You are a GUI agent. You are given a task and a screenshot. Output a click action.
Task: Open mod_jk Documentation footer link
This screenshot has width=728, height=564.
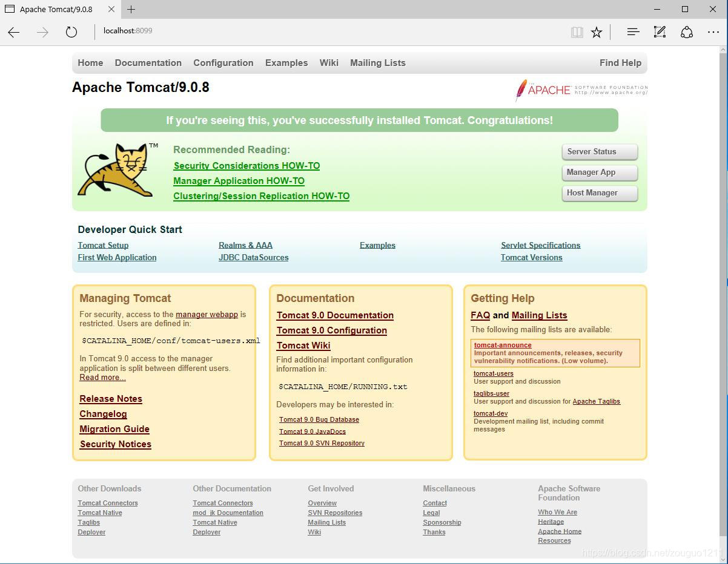(228, 513)
